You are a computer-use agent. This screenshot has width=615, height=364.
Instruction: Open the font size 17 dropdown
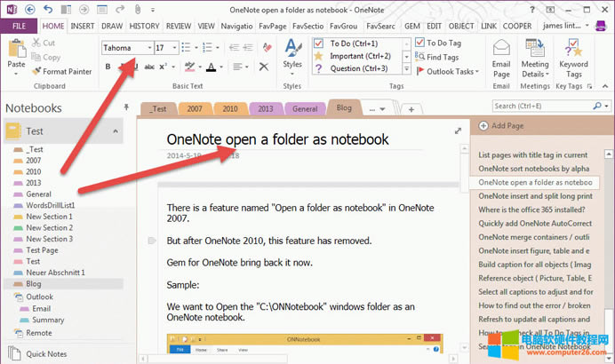pos(175,48)
